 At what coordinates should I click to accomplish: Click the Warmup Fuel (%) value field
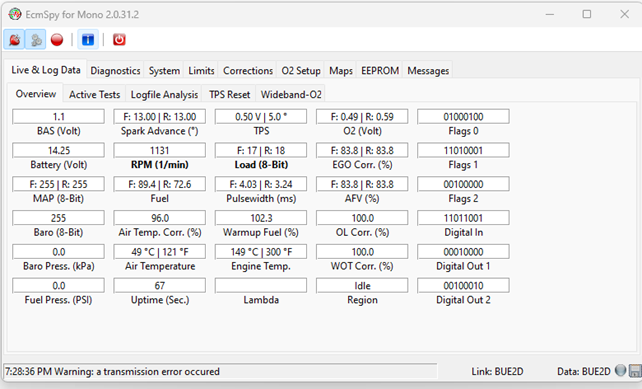pyautogui.click(x=261, y=218)
